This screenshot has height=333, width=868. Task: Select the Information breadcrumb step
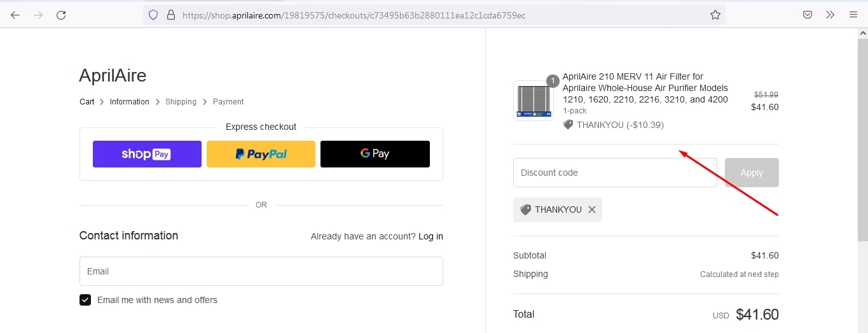[x=129, y=102]
